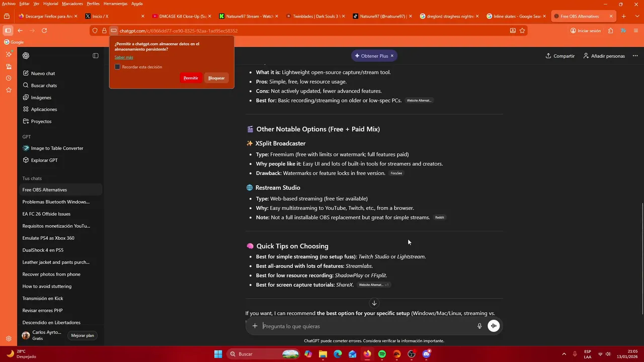Open the three-dot conversation options menu

tap(635, 56)
